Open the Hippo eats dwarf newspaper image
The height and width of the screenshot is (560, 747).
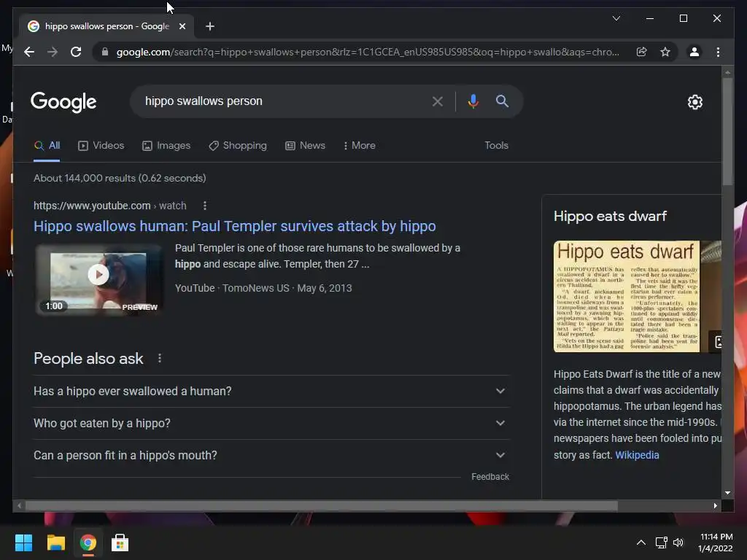pyautogui.click(x=627, y=297)
